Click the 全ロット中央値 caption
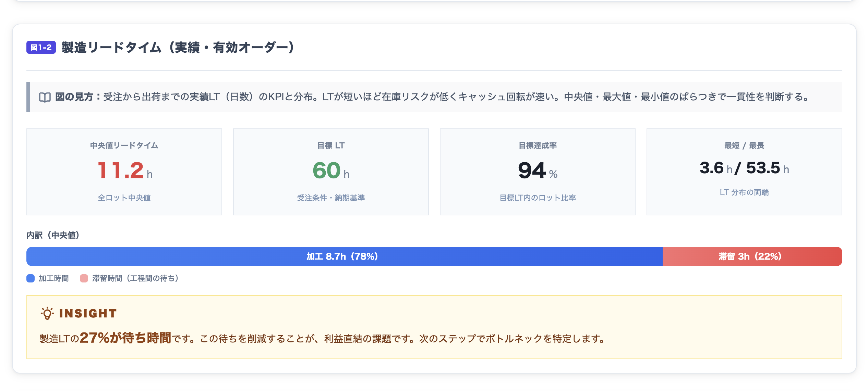This screenshot has width=868, height=391. pyautogui.click(x=124, y=198)
